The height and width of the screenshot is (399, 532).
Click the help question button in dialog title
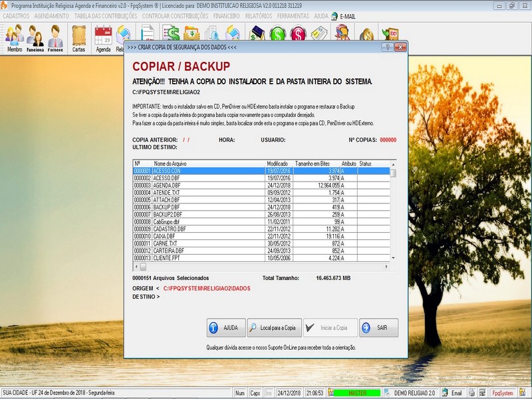click(388, 47)
